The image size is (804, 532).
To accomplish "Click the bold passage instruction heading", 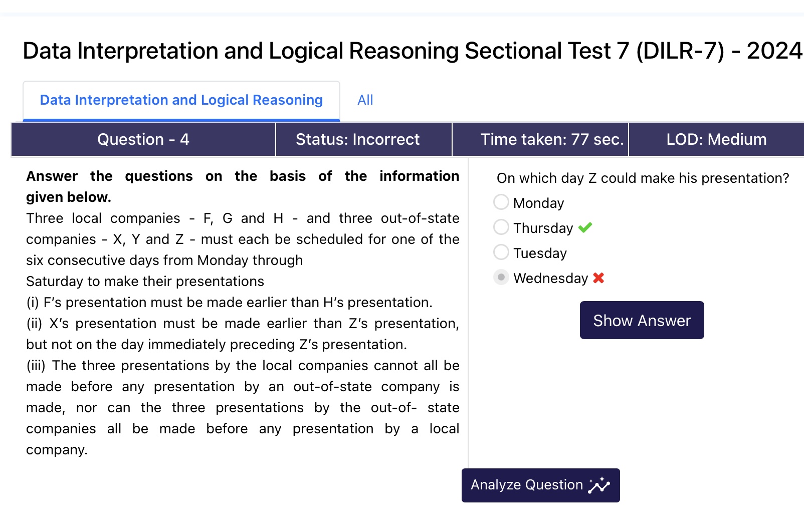I will (243, 186).
